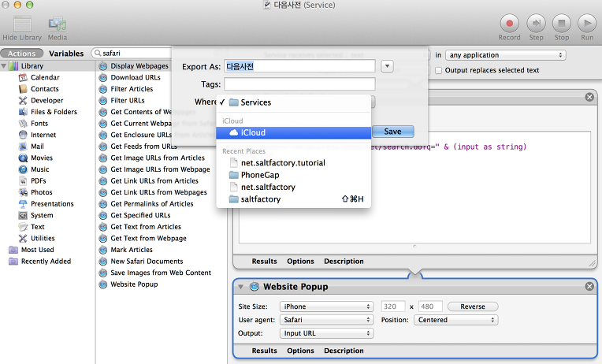Open the Site Size iPhone dropdown
Viewport: 602px width, 364px height.
click(327, 306)
